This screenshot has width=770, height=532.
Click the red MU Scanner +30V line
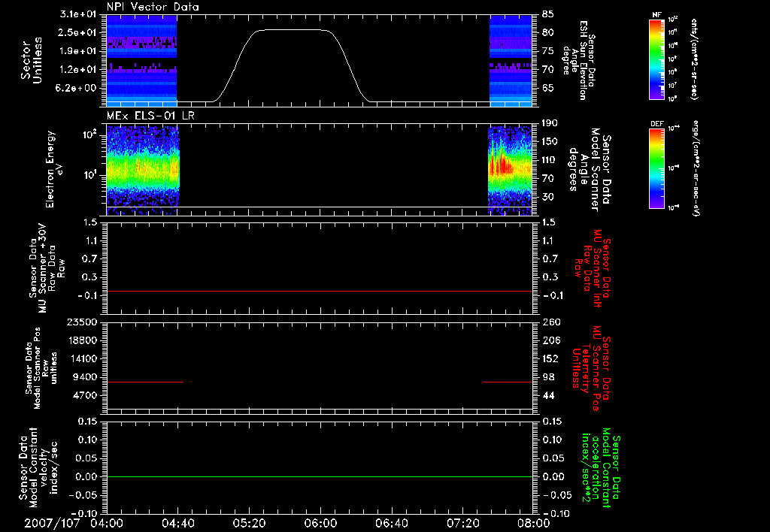(x=319, y=291)
